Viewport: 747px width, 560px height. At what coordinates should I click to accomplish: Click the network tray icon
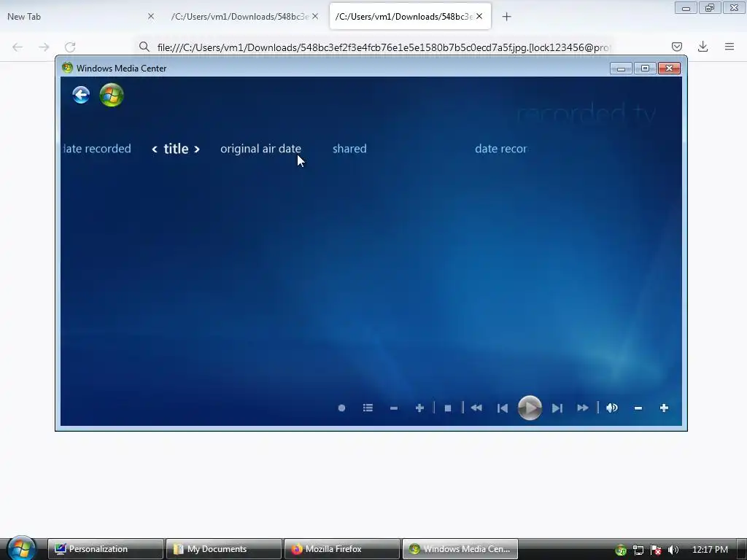(638, 550)
